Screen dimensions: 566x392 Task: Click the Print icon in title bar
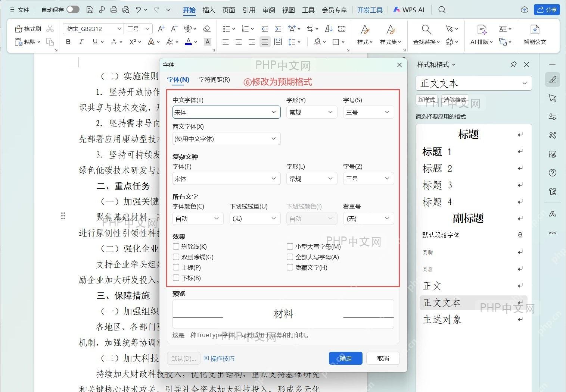[114, 10]
